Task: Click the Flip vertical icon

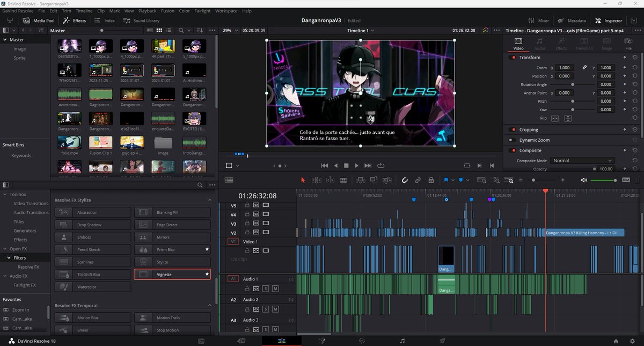Action: tap(568, 118)
